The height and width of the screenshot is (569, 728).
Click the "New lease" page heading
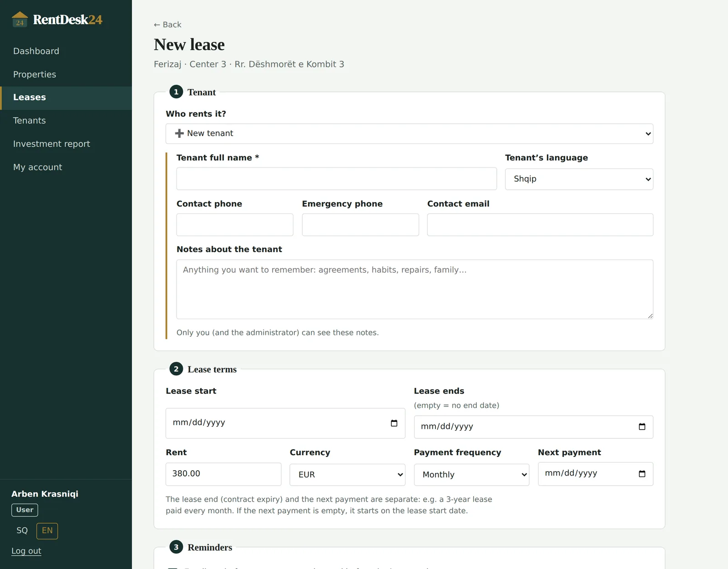click(189, 45)
